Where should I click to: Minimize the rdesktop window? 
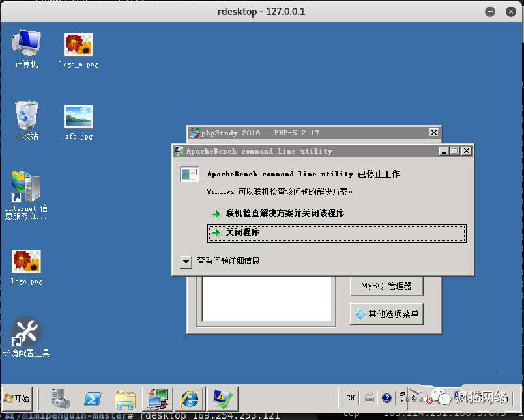[490, 12]
